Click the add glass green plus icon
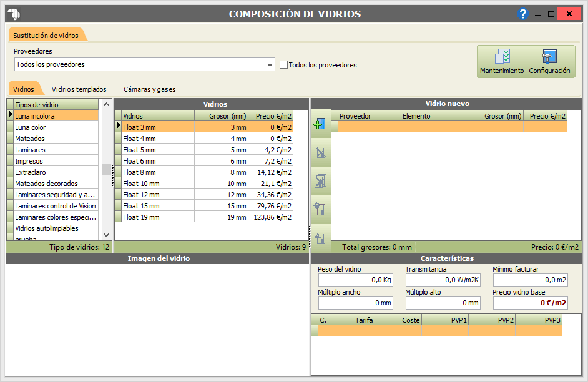Screen dimensions: 588x382 320,124
